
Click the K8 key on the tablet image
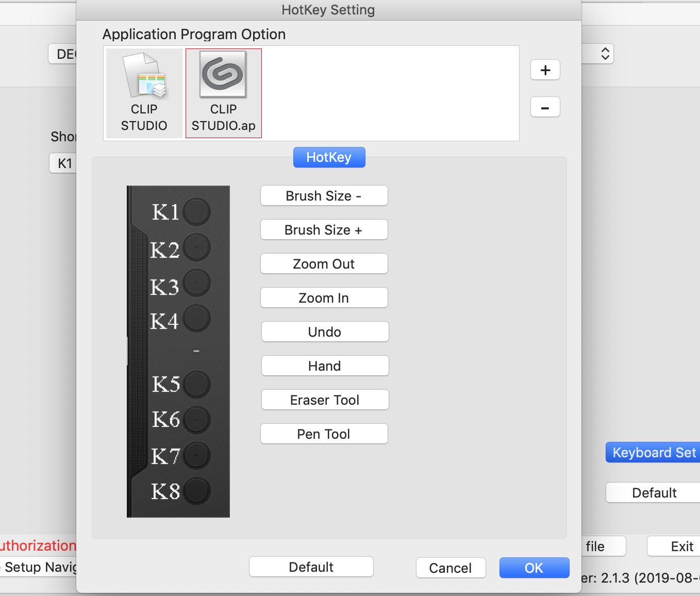pyautogui.click(x=196, y=491)
